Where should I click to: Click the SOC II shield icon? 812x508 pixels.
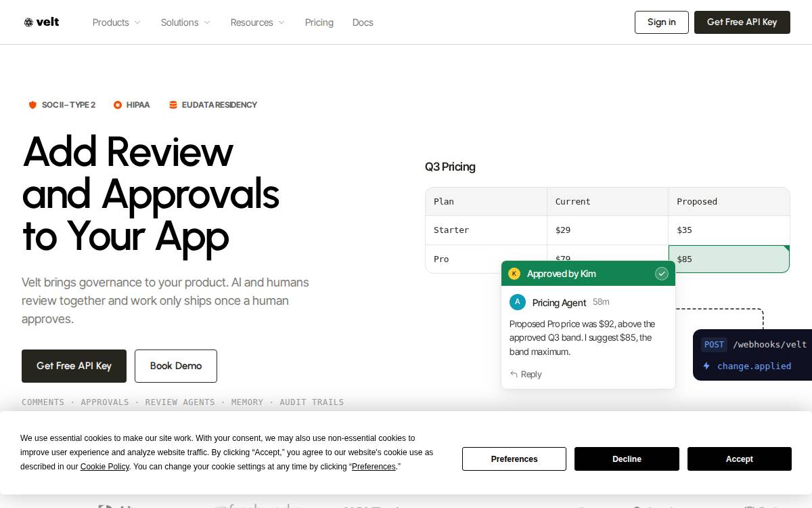tap(32, 105)
